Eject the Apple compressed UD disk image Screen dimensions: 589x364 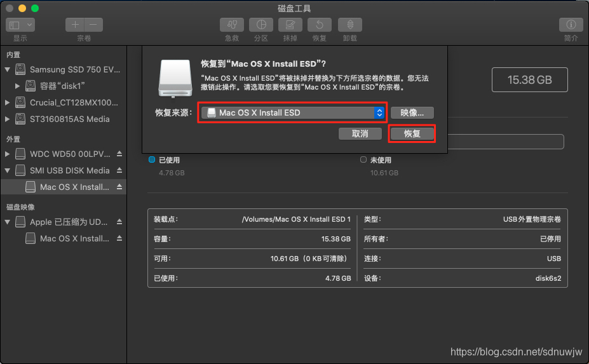pos(119,222)
